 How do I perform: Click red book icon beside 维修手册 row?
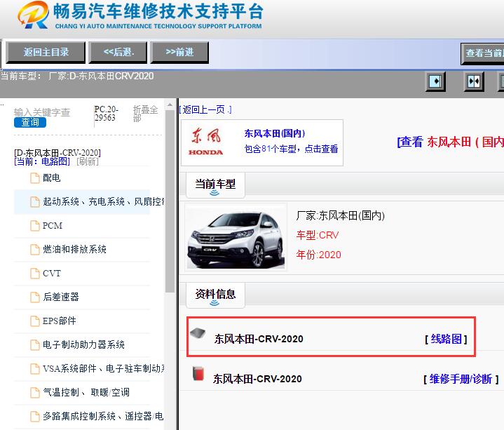(x=198, y=374)
